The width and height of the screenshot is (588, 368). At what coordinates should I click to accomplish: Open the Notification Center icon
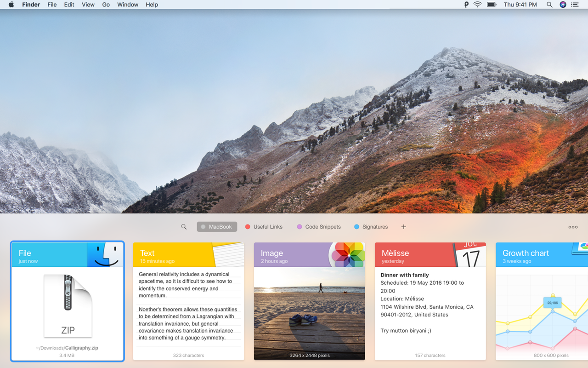[x=575, y=5]
